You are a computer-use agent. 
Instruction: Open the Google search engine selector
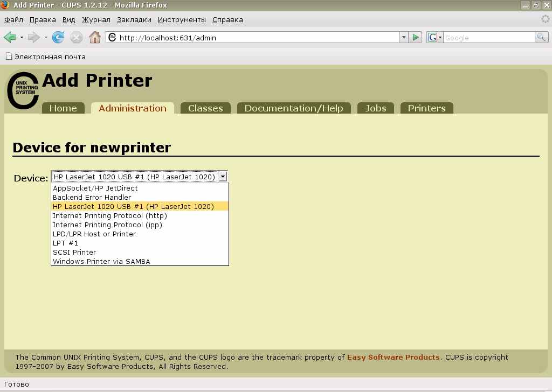click(435, 37)
